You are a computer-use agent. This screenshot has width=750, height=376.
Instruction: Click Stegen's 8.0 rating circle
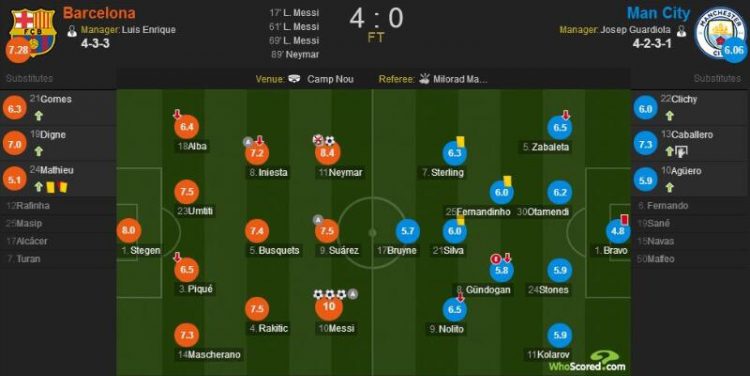(129, 230)
